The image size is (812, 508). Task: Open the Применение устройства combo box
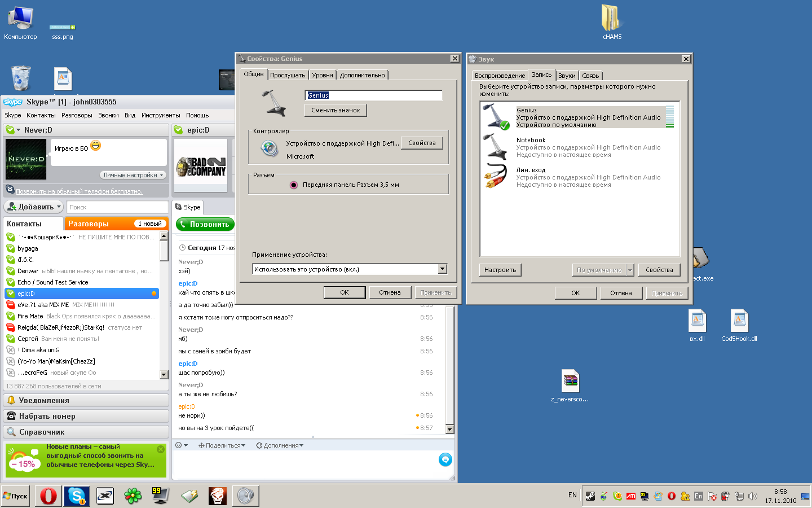(x=350, y=269)
